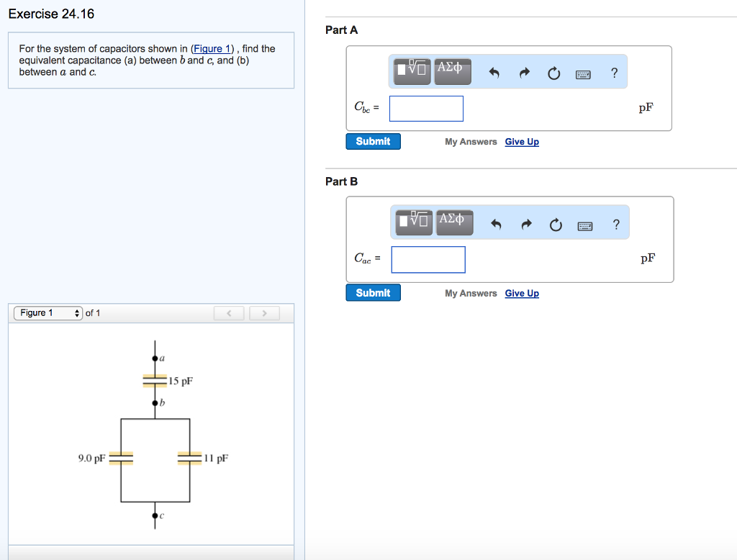Redo an entry in Part A
The height and width of the screenshot is (560, 737).
(523, 72)
